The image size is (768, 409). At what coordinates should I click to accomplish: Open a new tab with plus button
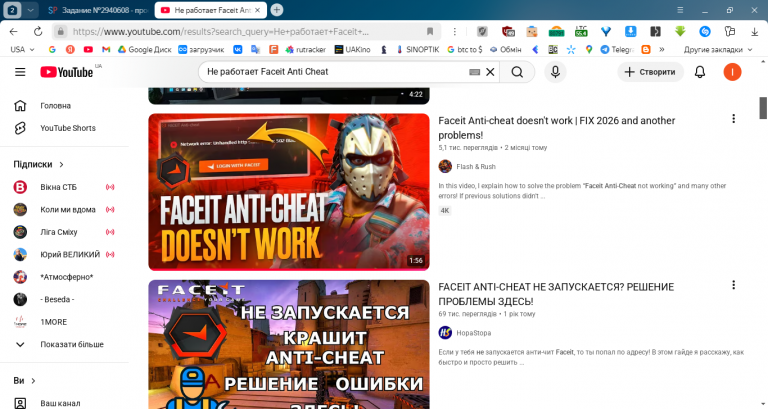277,10
